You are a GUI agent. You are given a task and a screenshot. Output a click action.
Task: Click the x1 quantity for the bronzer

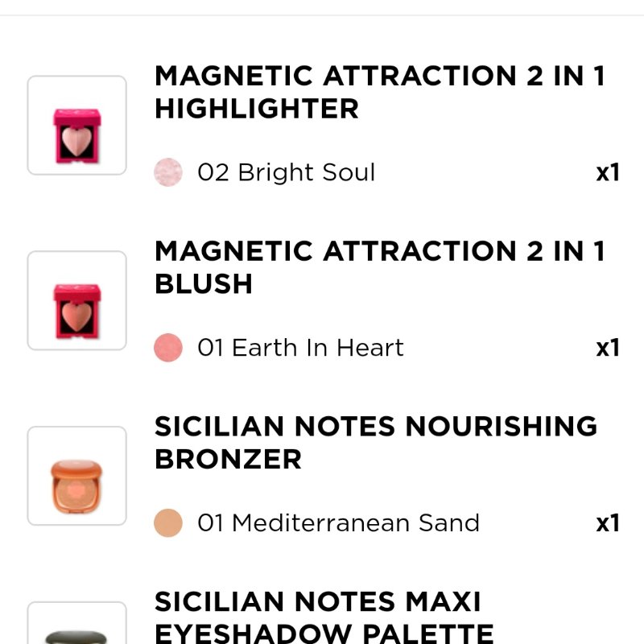pos(608,523)
